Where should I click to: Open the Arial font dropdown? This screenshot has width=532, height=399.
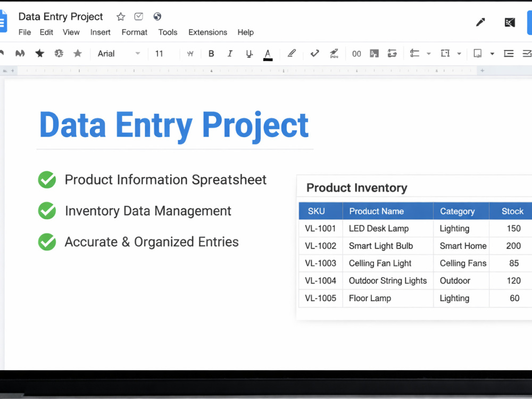pyautogui.click(x=119, y=54)
